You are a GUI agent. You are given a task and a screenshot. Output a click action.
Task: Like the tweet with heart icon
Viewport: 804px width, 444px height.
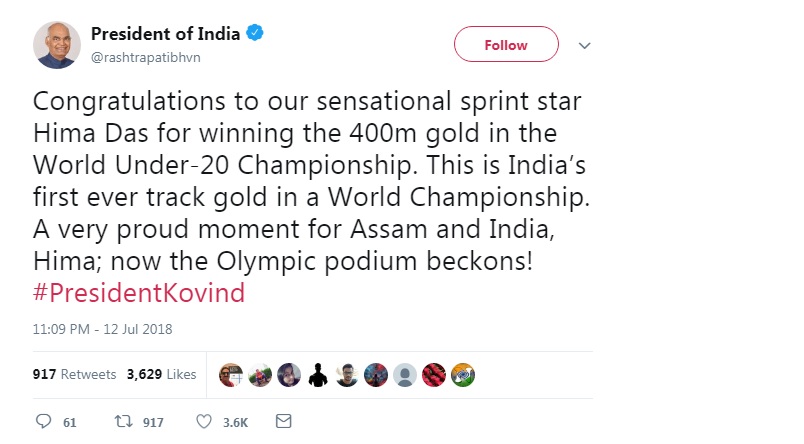(203, 422)
